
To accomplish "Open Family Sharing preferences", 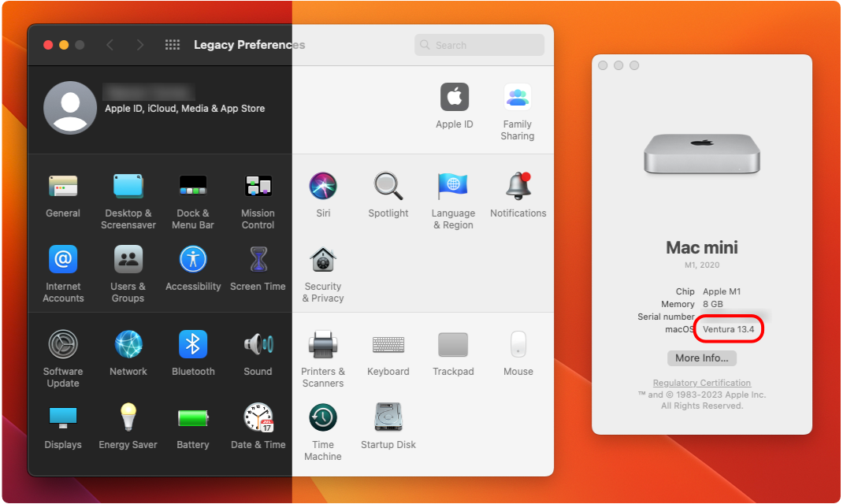I will 517,97.
